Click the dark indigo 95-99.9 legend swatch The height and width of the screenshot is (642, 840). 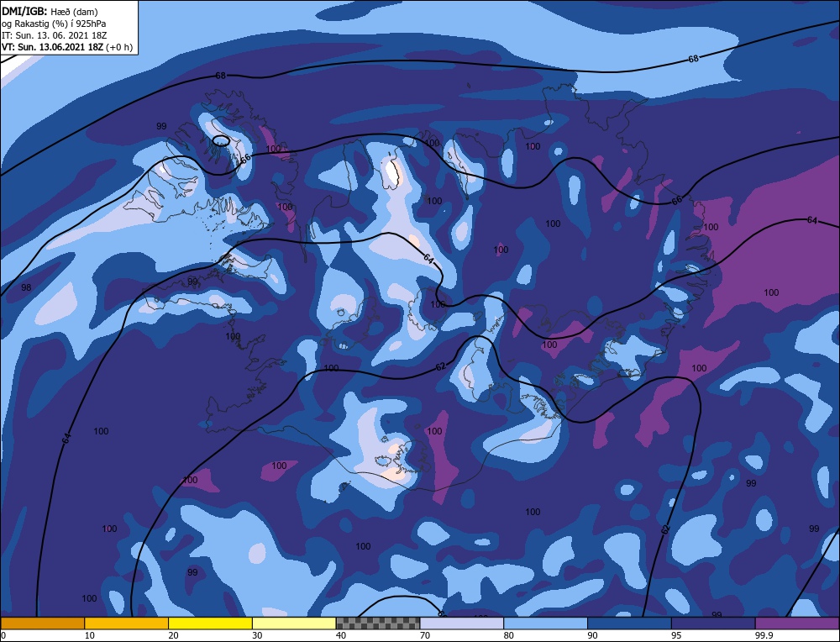click(x=713, y=623)
